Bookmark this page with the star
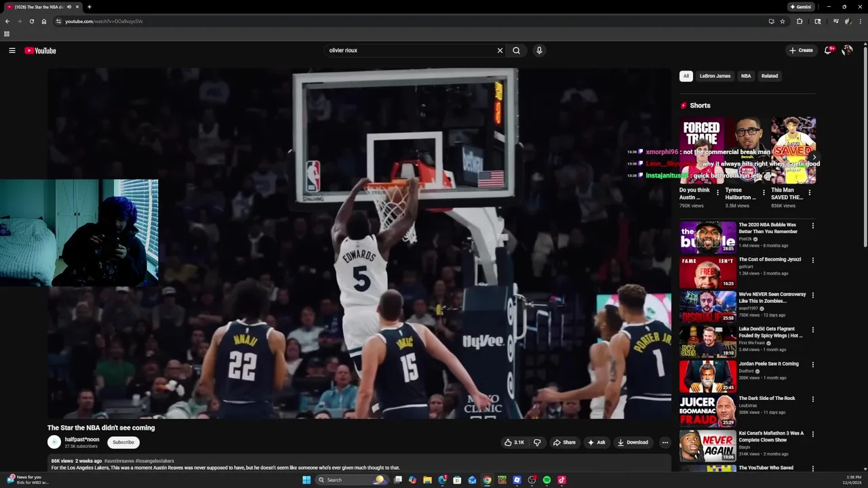868x488 pixels. click(783, 21)
